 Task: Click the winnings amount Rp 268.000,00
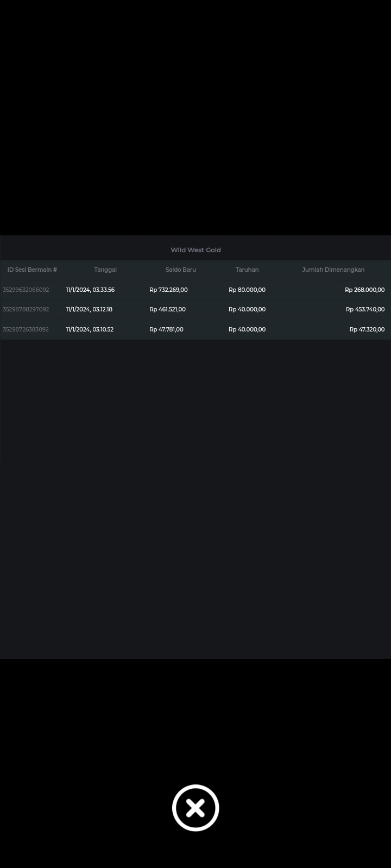[364, 290]
